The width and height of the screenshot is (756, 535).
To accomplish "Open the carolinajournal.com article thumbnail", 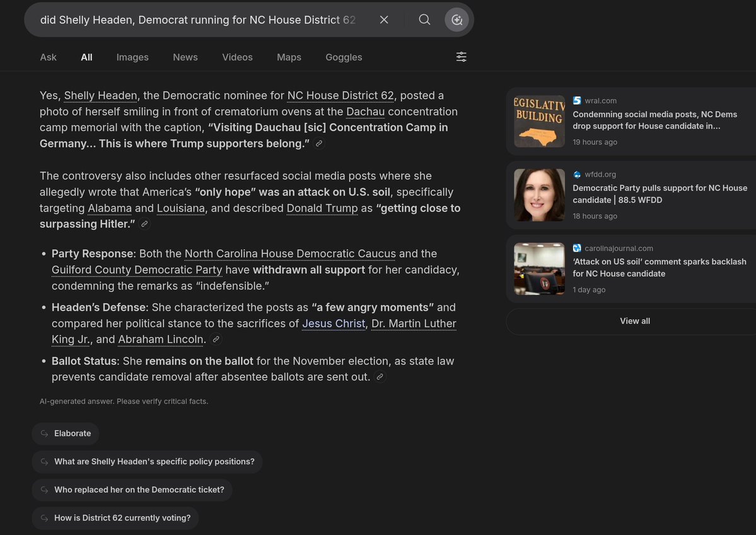I will (539, 269).
